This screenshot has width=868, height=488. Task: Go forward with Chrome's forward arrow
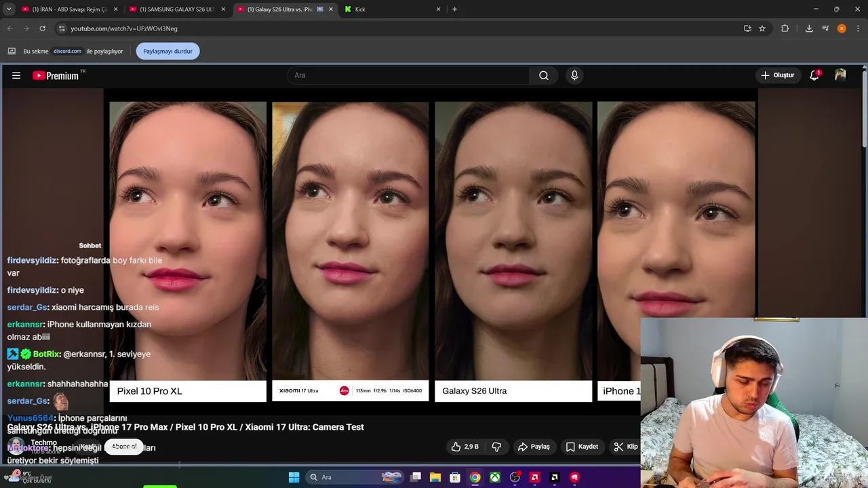pyautogui.click(x=26, y=28)
